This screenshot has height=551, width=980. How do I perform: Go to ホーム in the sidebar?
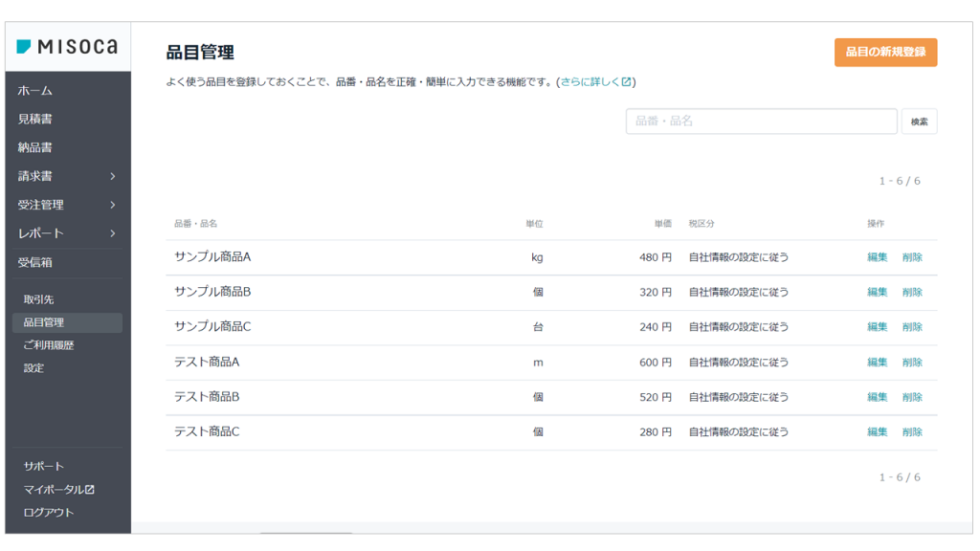pos(35,91)
